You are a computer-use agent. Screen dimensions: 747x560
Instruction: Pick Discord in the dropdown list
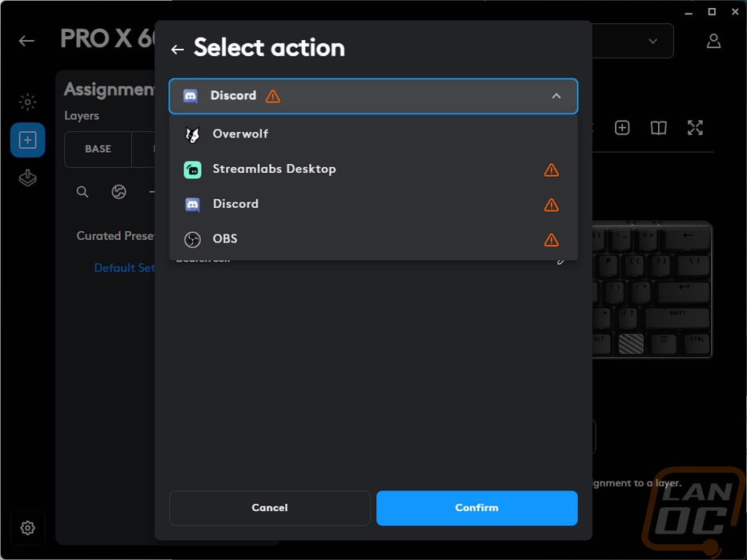coord(373,204)
